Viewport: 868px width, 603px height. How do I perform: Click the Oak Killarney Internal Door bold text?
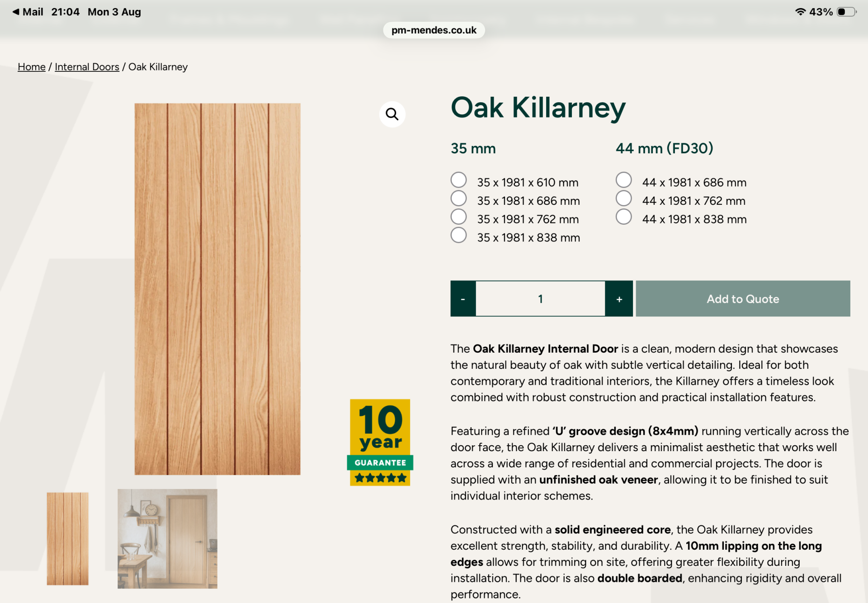pos(545,349)
